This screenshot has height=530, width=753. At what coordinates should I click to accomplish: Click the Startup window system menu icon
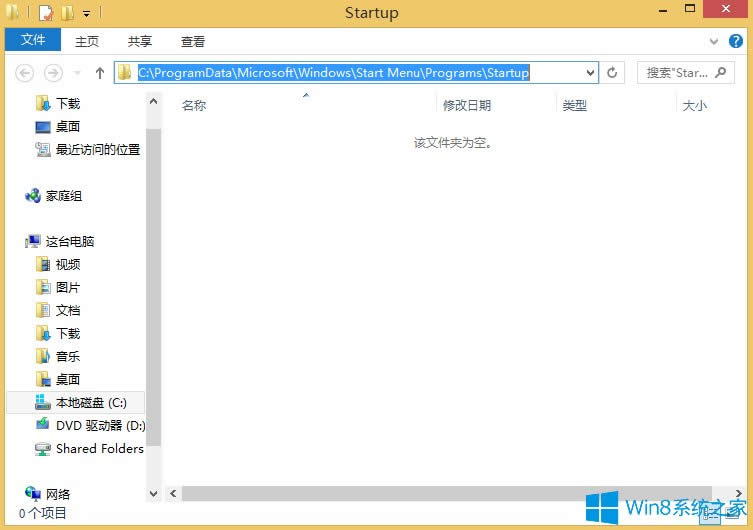tap(13, 12)
